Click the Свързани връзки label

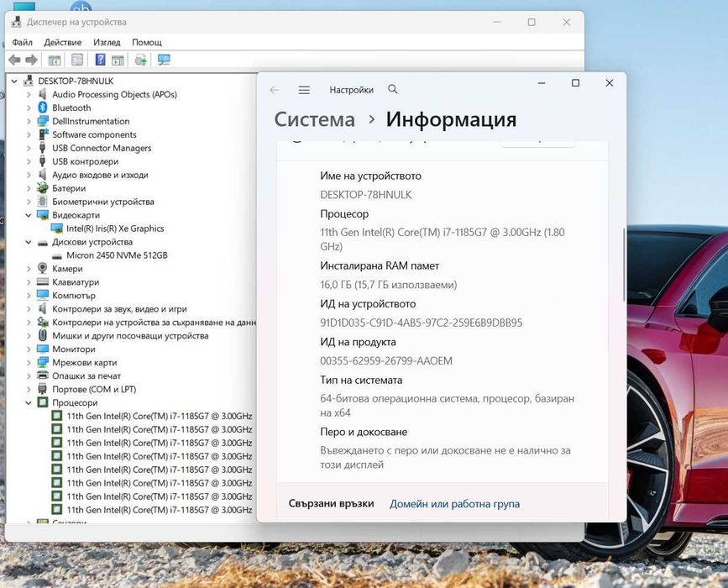[x=331, y=504]
